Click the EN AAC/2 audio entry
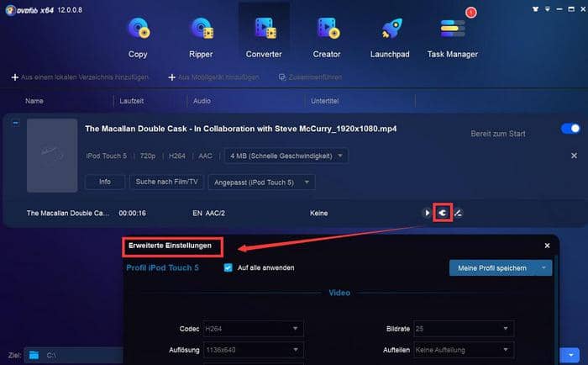Screen dimensions: 588x365 [209, 213]
